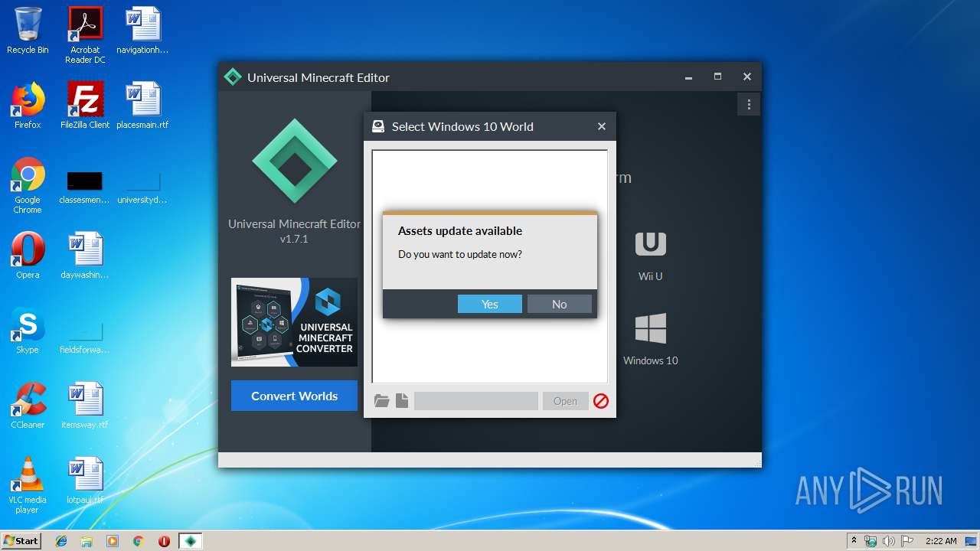Show hidden system tray icons
The width and height of the screenshot is (980, 551).
tap(854, 541)
